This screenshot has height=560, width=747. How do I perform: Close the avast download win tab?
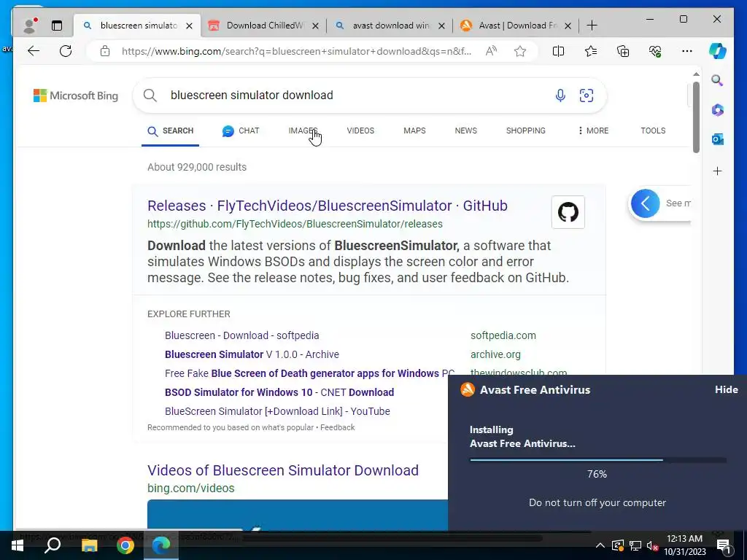[441, 26]
